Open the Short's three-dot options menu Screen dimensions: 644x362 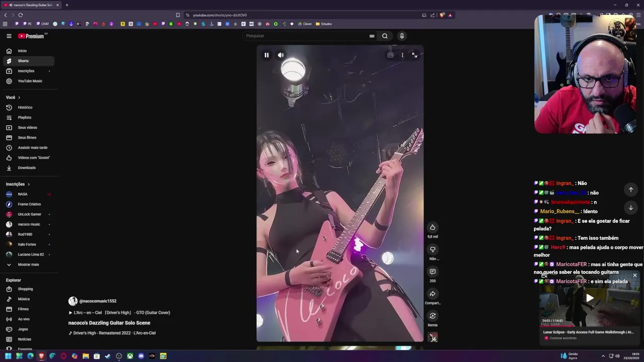click(x=403, y=55)
